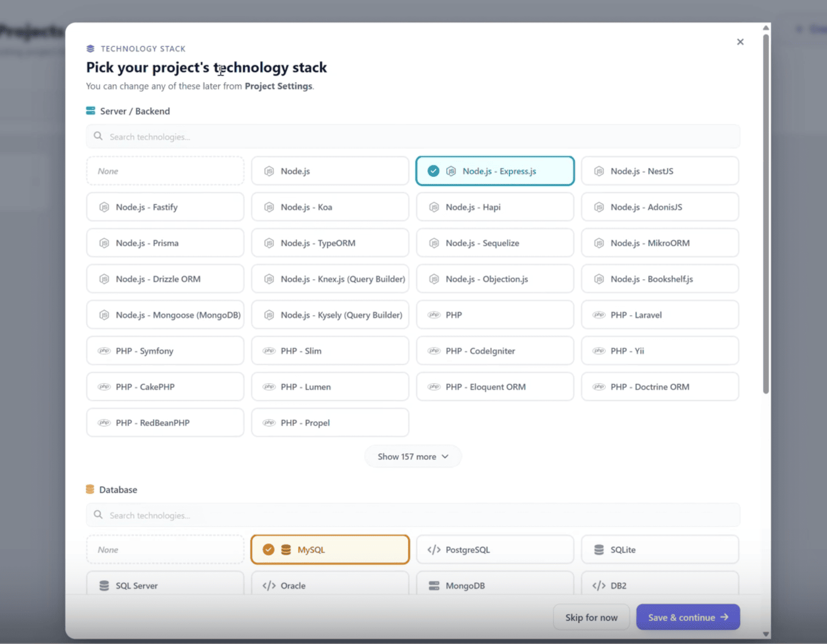Screen dimensions: 827x644
Task: Select Node.js - Objection.js card
Action: [x=495, y=279]
